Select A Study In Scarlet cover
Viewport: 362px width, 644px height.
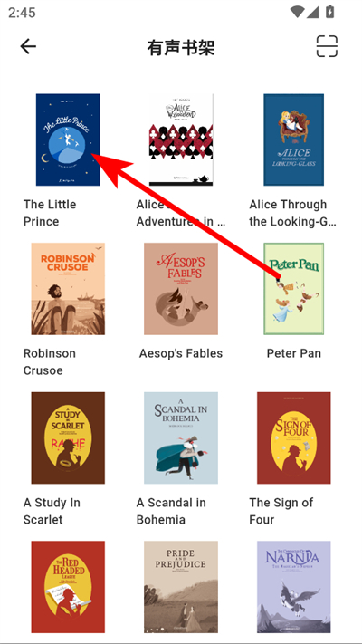[68, 437]
